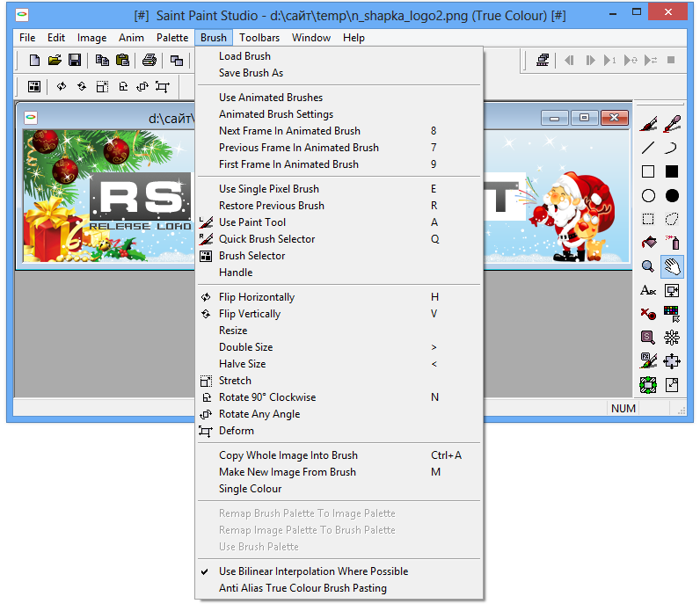Screen dimensions: 700x611
Task: Select the filled rectangle tool
Action: click(672, 171)
